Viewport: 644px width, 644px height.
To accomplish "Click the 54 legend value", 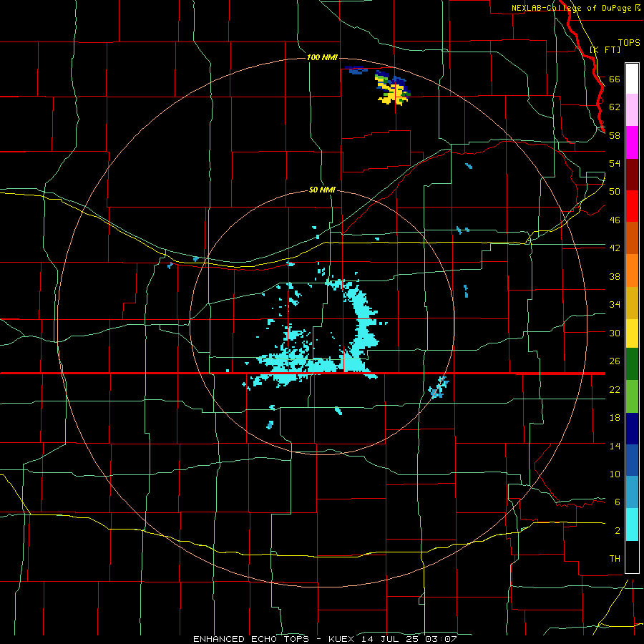I will pyautogui.click(x=615, y=163).
